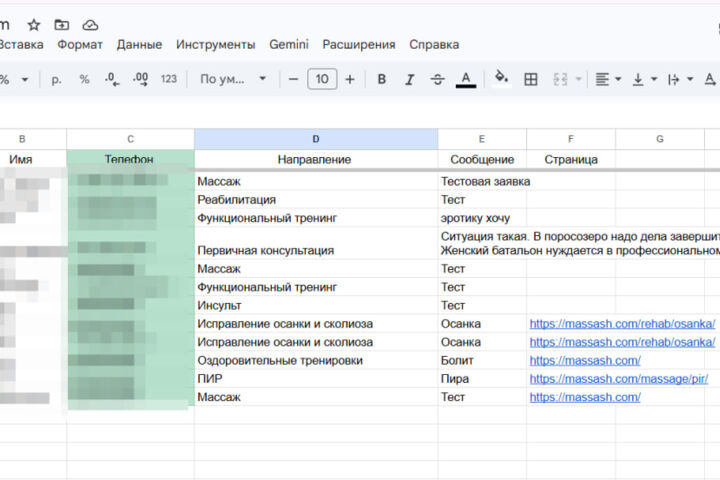
Task: Toggle strikethrough formatting
Action: [x=437, y=79]
